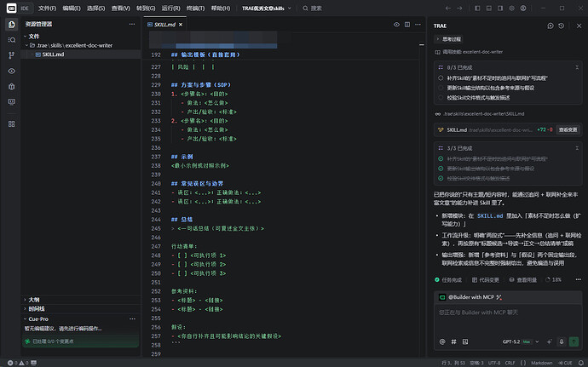Click the split editor icon

(x=407, y=26)
